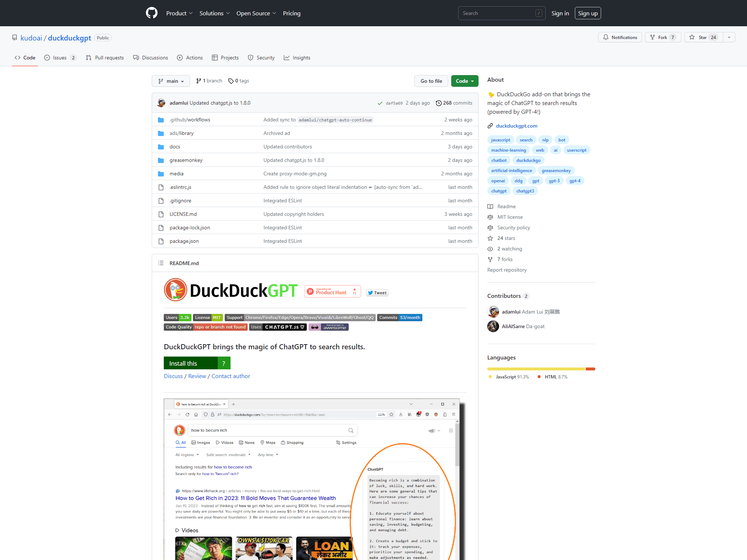Open the Contact author link
Screen dimensions: 747x560
pyautogui.click(x=231, y=376)
